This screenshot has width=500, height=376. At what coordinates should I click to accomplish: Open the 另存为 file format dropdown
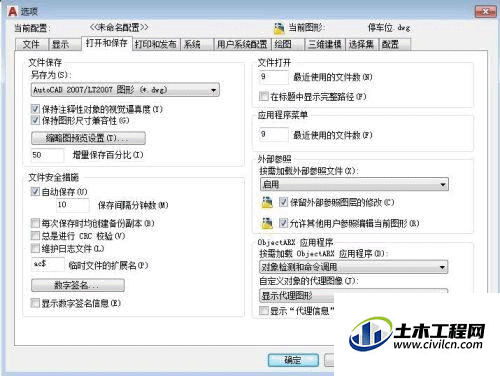coord(125,90)
